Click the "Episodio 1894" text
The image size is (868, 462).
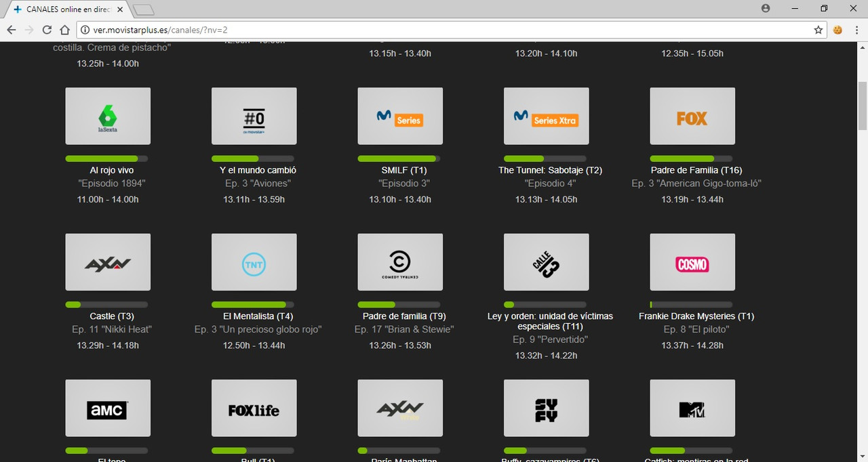[112, 184]
